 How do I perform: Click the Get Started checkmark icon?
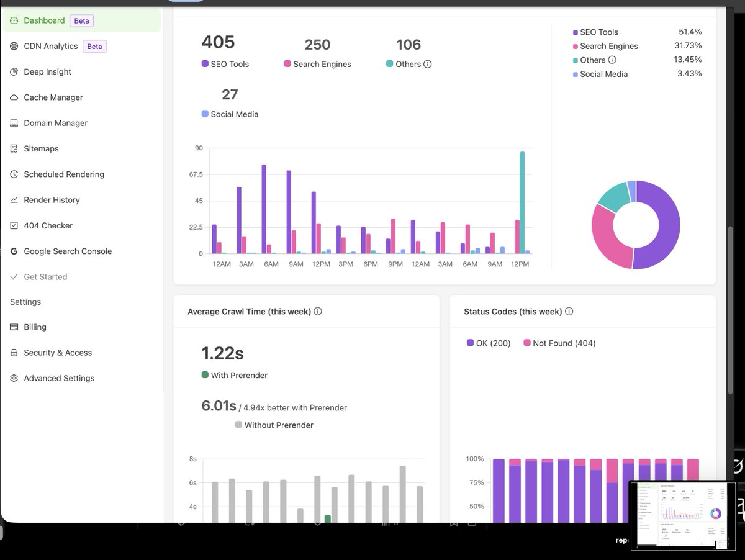pyautogui.click(x=14, y=277)
